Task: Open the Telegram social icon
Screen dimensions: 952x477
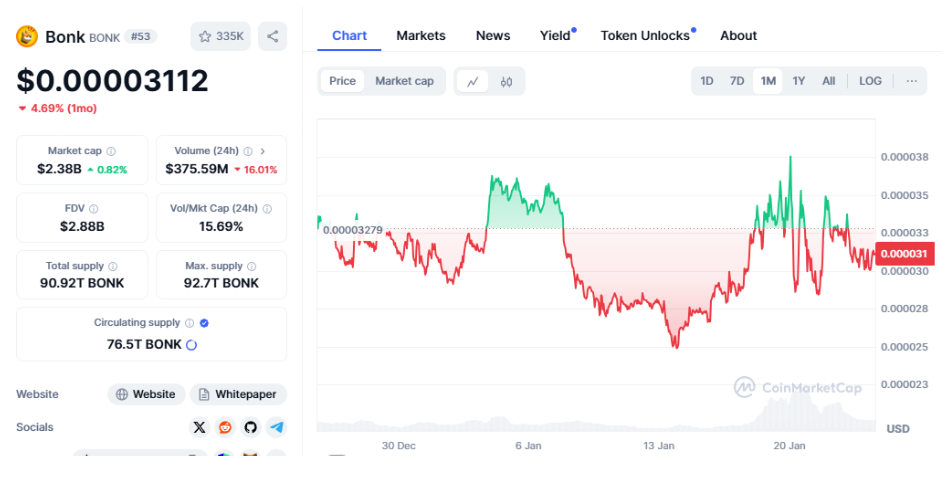Action: [276, 427]
